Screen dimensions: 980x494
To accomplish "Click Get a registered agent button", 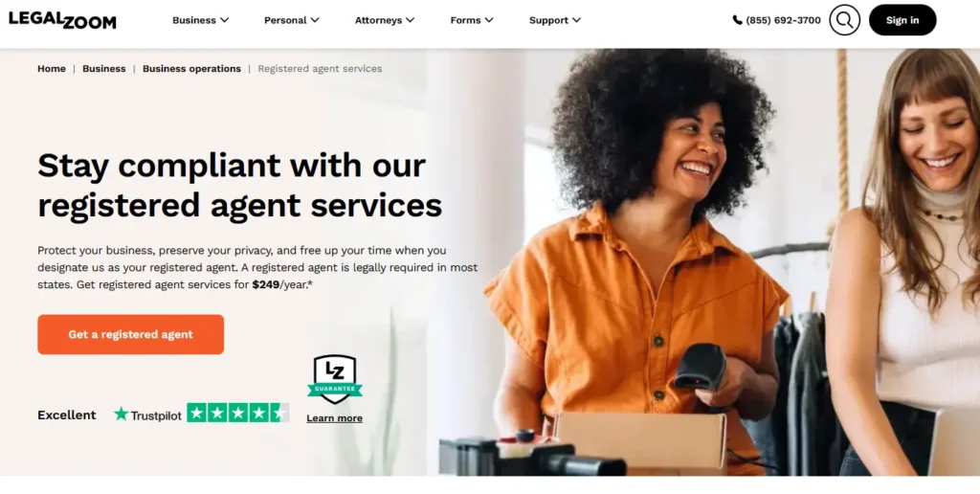I will point(130,334).
